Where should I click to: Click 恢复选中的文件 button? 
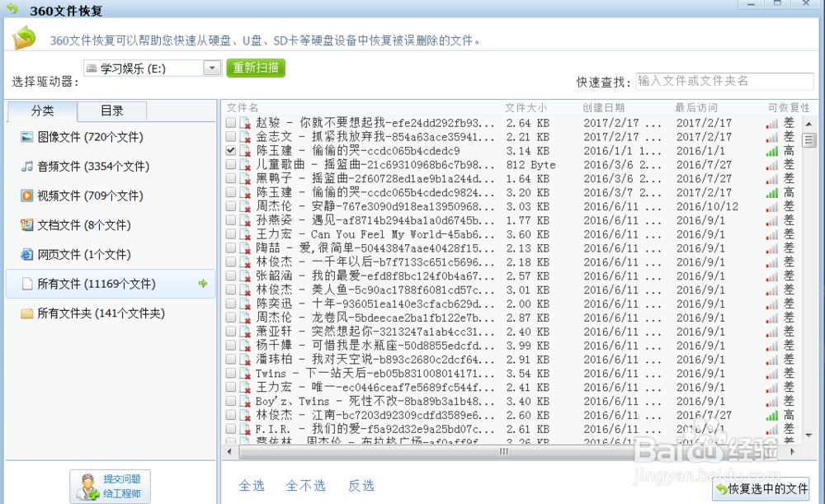[x=761, y=489]
